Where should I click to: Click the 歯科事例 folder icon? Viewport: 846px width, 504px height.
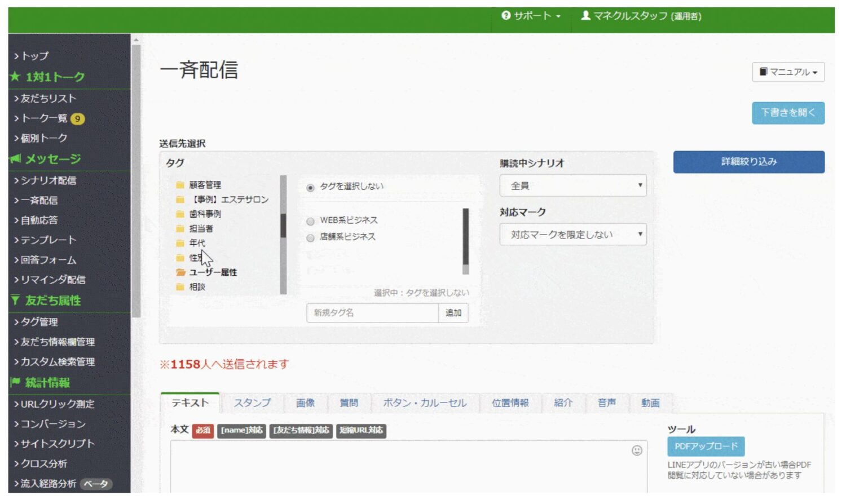click(x=180, y=214)
